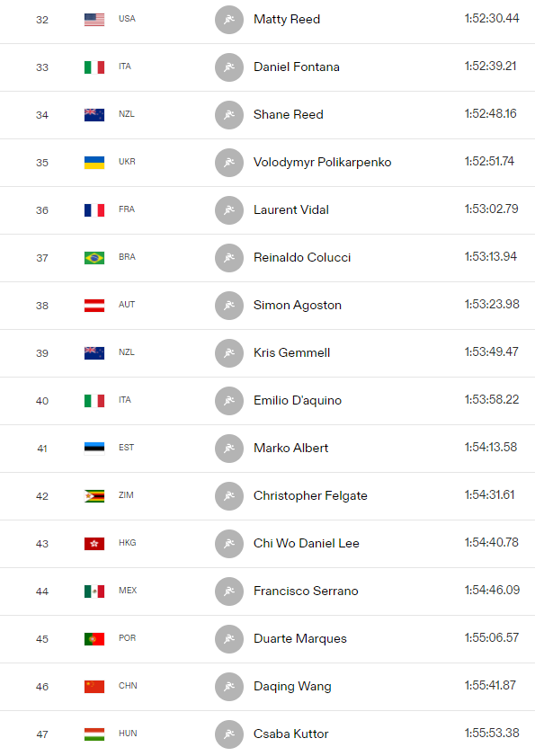This screenshot has width=535, height=756.
Task: Click Daqing Wang's finish time 1:55:41.87
Action: click(x=491, y=685)
